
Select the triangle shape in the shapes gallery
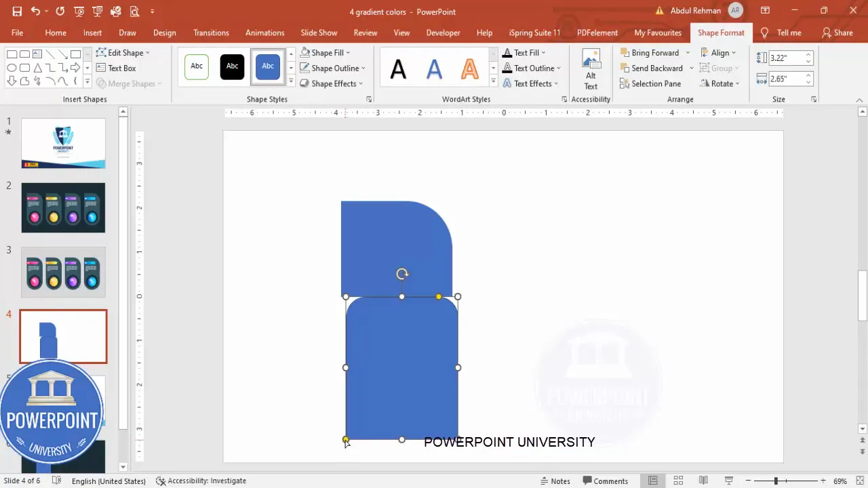coord(37,68)
